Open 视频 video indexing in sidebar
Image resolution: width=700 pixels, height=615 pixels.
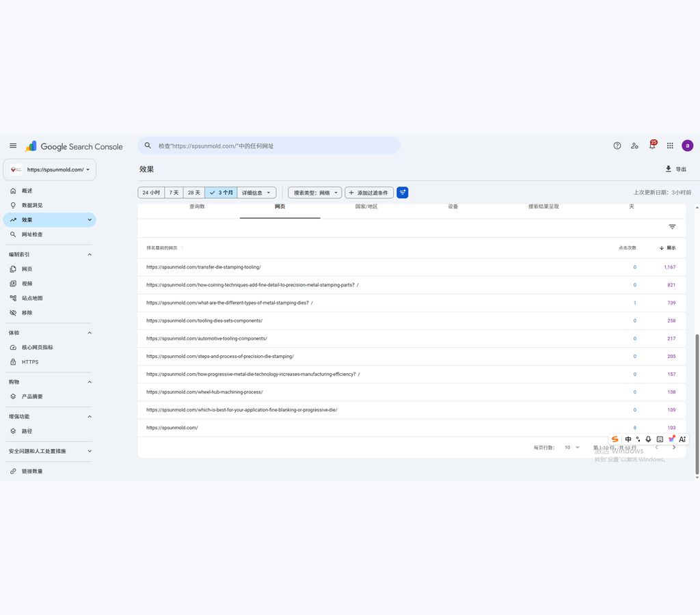click(x=49, y=284)
